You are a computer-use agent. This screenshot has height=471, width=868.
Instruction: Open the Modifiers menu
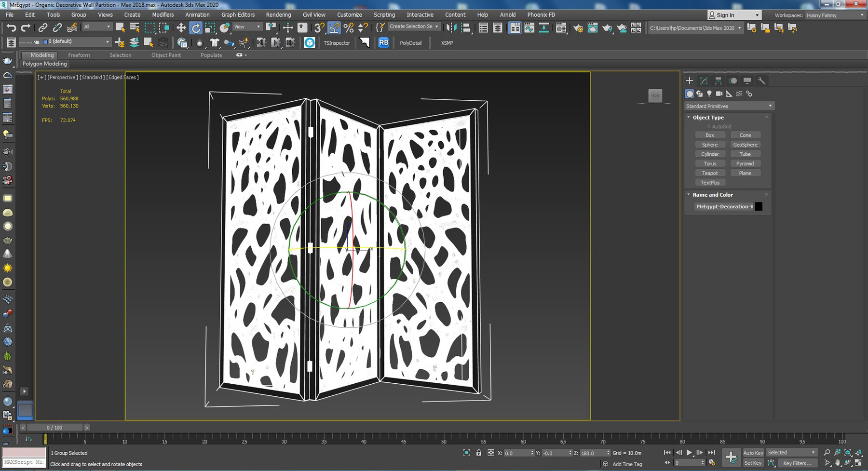pyautogui.click(x=163, y=15)
